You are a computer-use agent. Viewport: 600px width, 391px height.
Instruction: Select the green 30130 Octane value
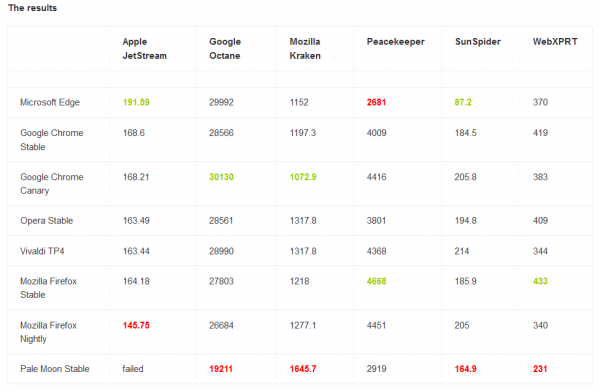click(x=221, y=177)
